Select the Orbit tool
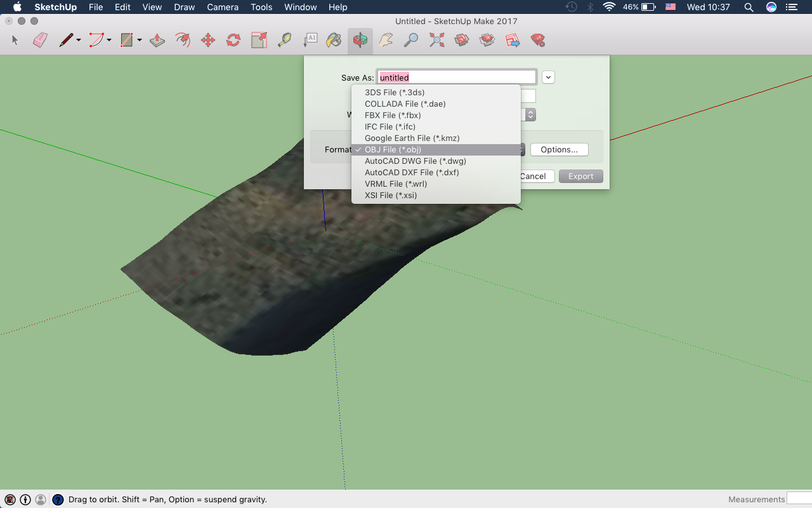The image size is (812, 508). [360, 41]
